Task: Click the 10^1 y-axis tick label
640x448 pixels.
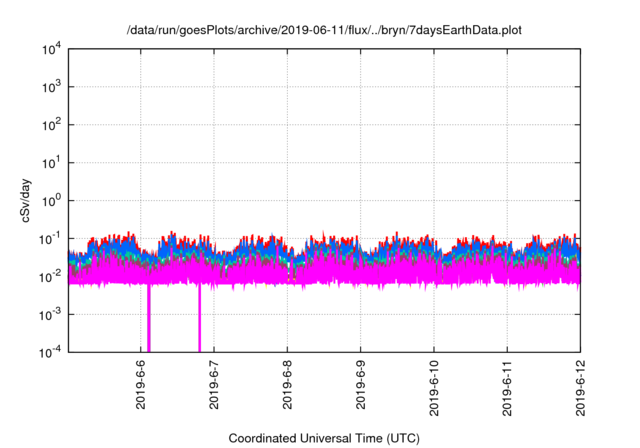Action: (x=51, y=163)
